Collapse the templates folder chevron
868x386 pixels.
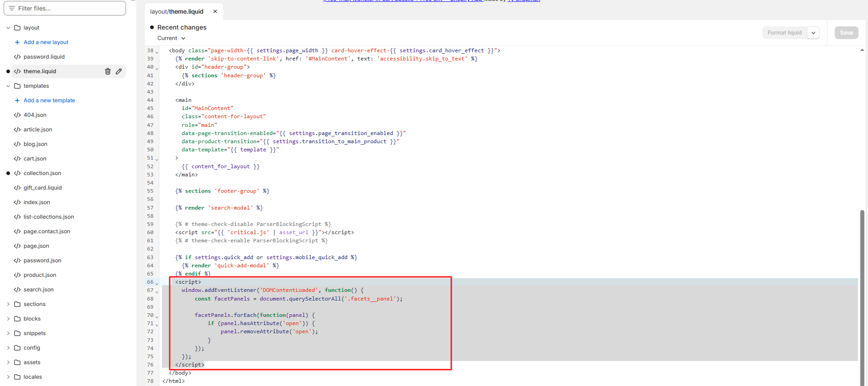[8, 86]
